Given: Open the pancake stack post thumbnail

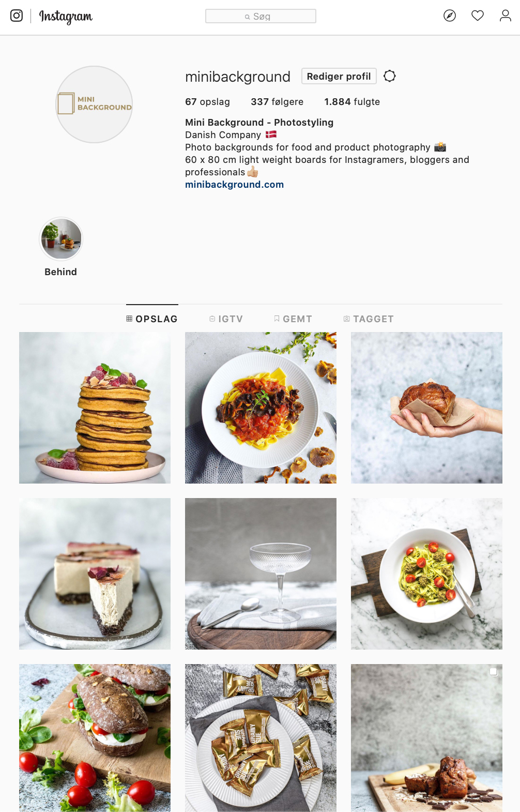Looking at the screenshot, I should 95,408.
